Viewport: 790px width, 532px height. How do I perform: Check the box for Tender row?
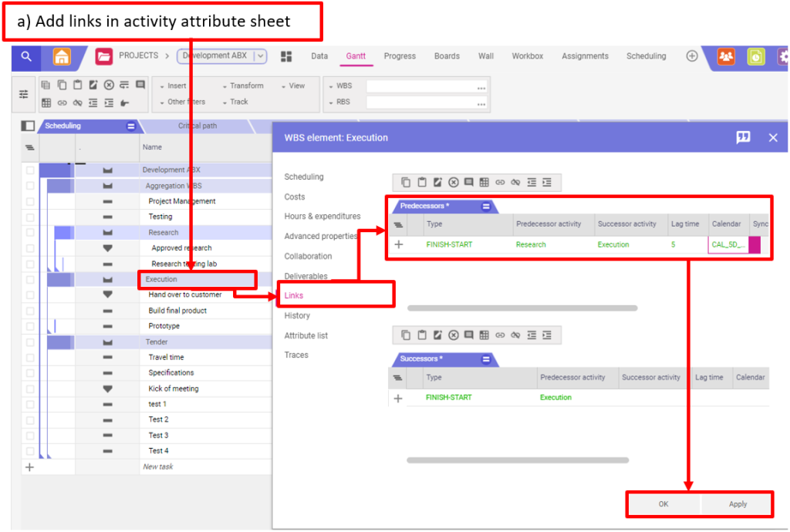click(x=30, y=342)
